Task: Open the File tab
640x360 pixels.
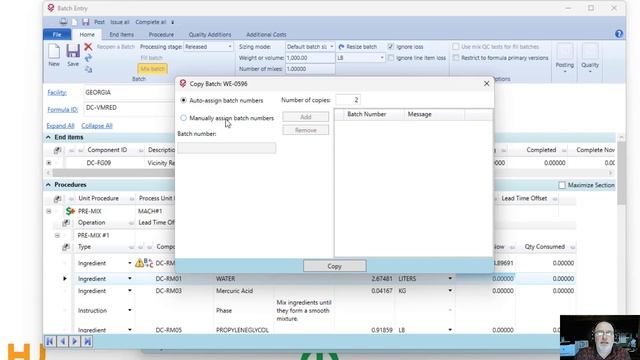Action: point(57,35)
